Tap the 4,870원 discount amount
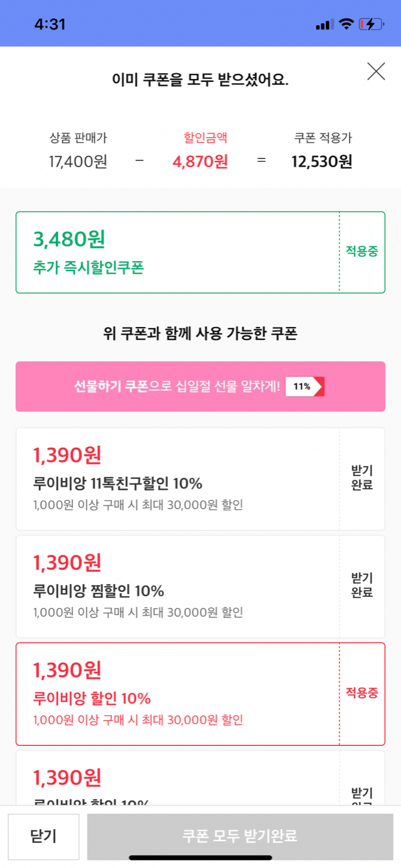Image resolution: width=401 pixels, height=868 pixels. pyautogui.click(x=200, y=162)
